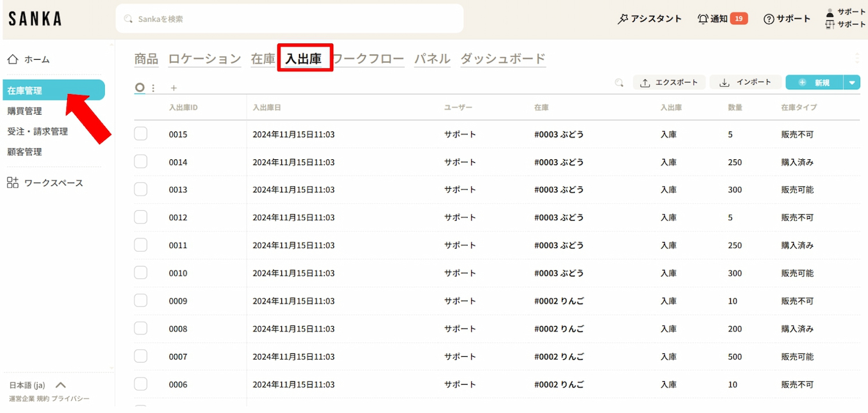Image resolution: width=868 pixels, height=413 pixels.
Task: Open the アシスタント link
Action: [656, 19]
